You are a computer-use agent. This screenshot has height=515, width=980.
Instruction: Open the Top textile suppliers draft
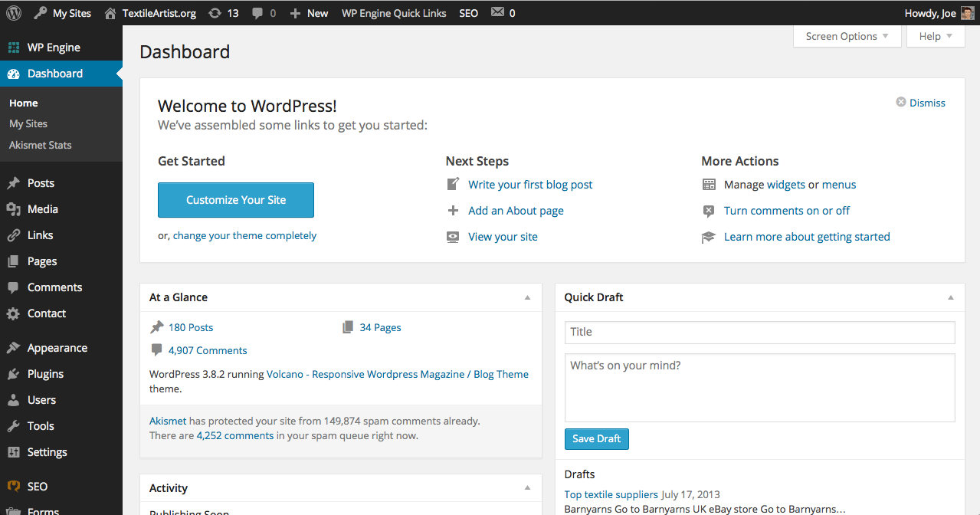pyautogui.click(x=611, y=494)
